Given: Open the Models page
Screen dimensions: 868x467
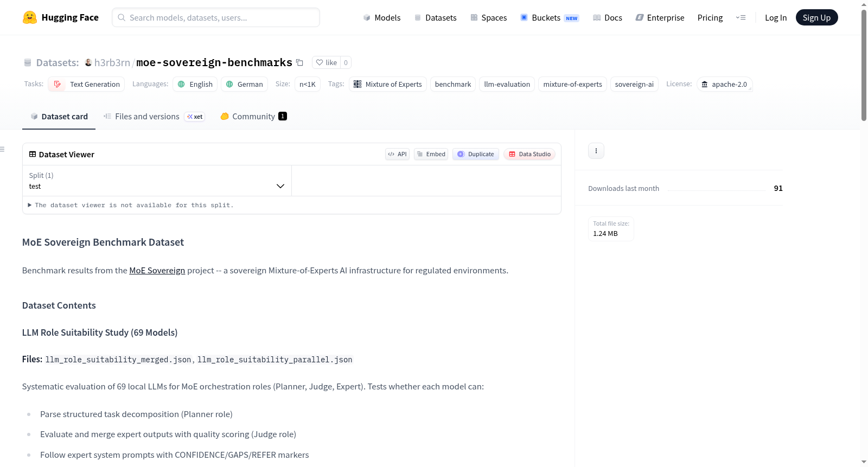Looking at the screenshot, I should [x=382, y=17].
